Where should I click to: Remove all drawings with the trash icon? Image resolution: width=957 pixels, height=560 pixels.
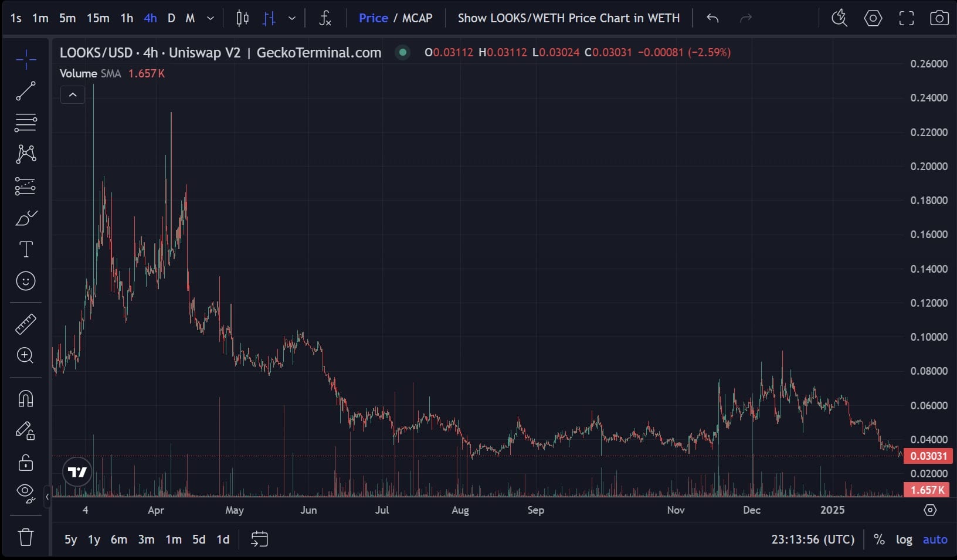click(x=25, y=537)
